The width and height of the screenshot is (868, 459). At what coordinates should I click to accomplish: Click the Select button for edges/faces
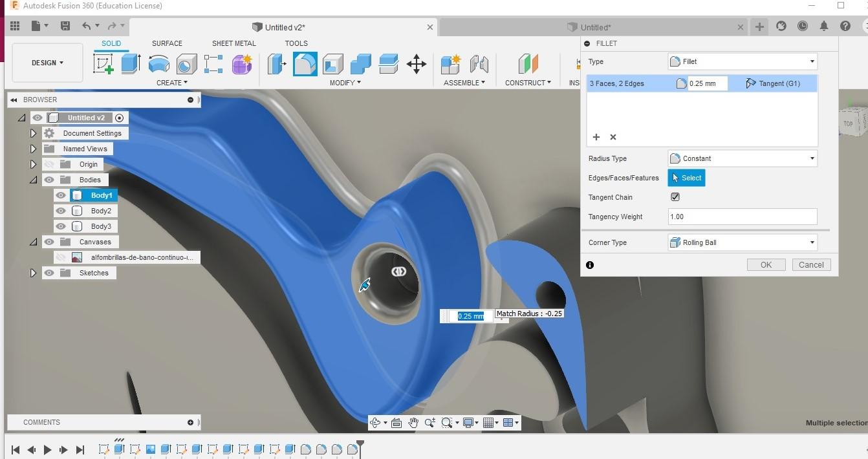pos(686,178)
